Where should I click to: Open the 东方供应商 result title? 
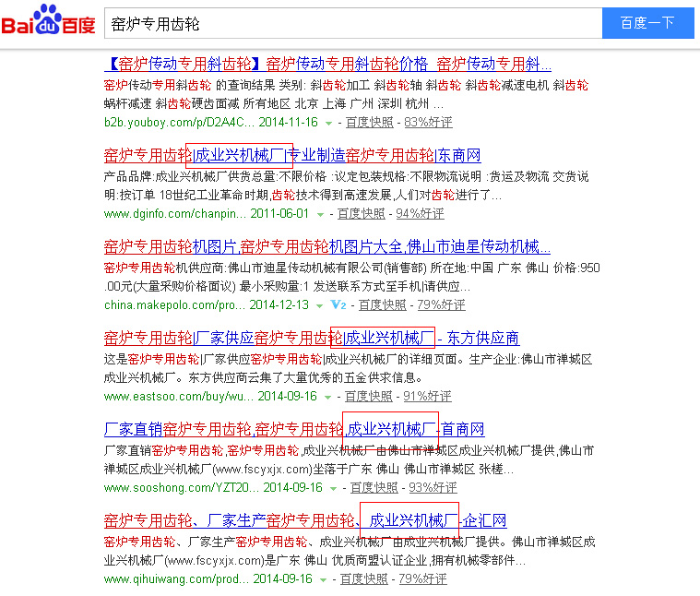[x=312, y=338]
